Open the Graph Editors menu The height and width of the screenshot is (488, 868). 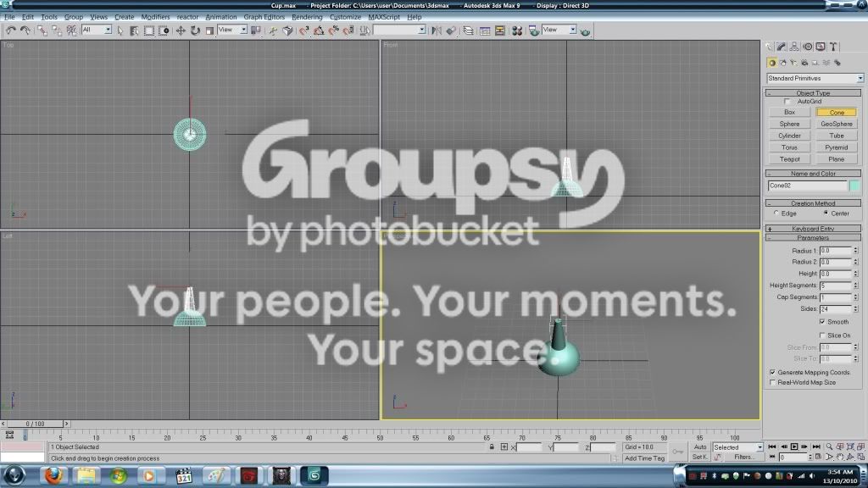point(264,17)
